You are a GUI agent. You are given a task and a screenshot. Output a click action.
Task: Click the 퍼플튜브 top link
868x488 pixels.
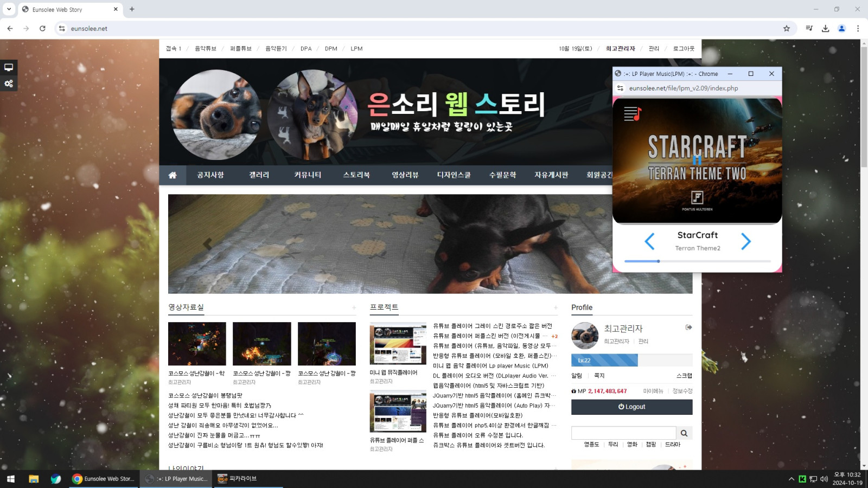(241, 49)
